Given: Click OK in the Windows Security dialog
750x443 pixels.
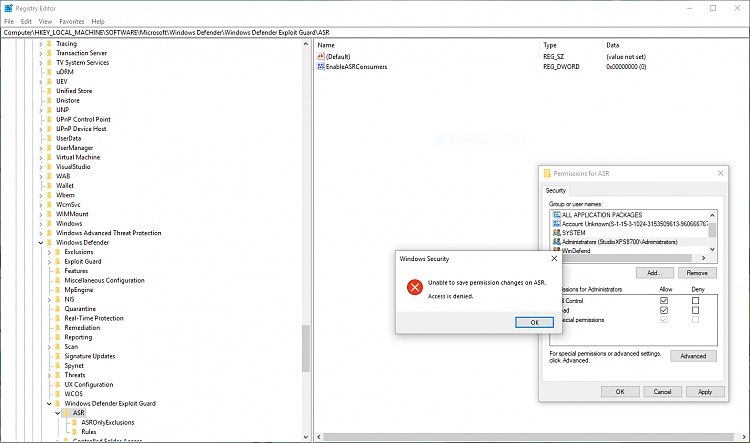Looking at the screenshot, I should [x=534, y=322].
